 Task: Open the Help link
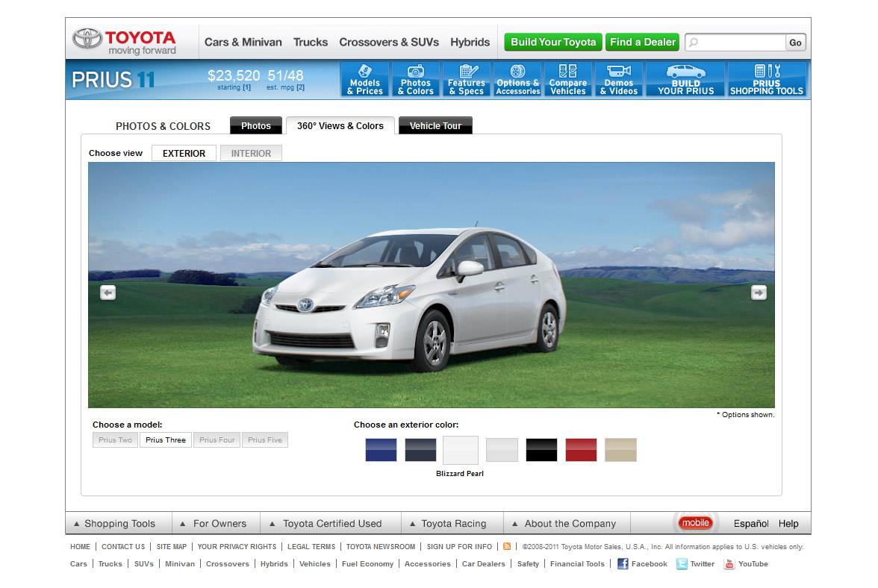788,524
